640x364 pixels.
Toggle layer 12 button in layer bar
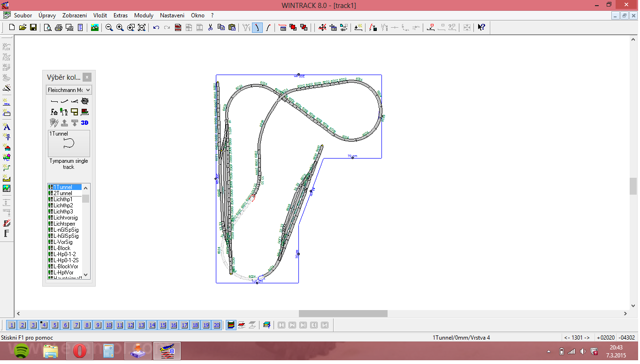coord(130,325)
